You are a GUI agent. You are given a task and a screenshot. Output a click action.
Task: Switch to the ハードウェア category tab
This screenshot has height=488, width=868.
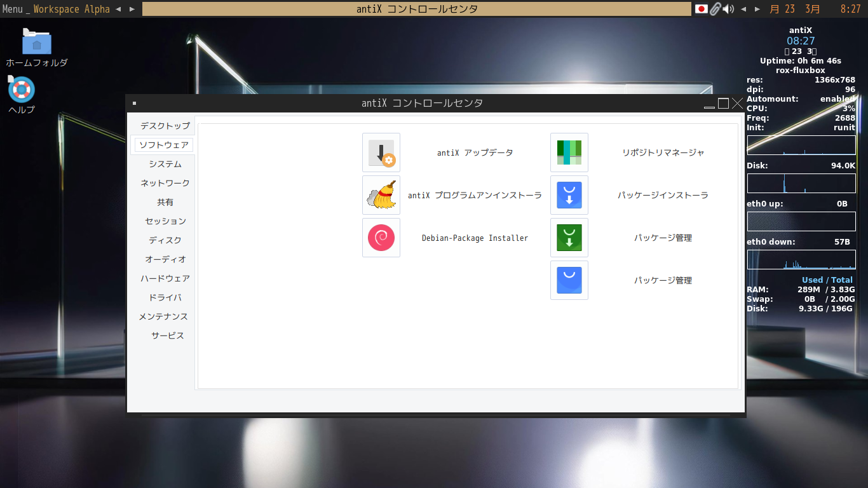(x=164, y=278)
